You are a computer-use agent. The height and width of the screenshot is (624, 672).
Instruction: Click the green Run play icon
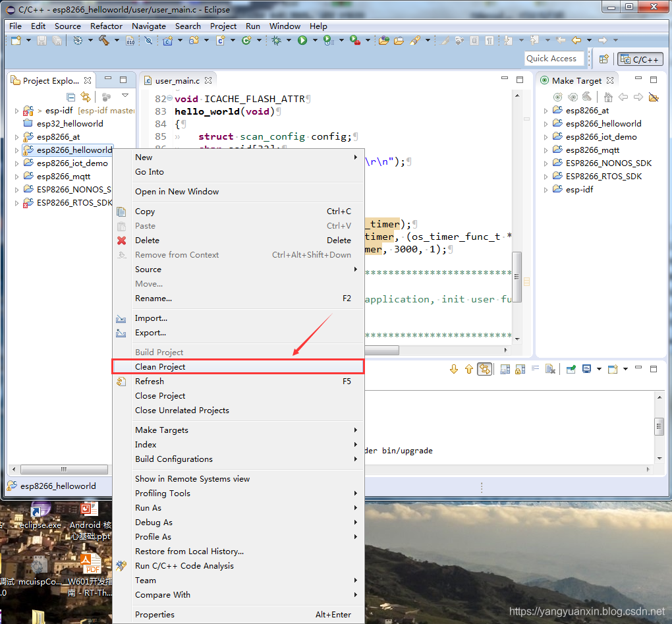(302, 40)
